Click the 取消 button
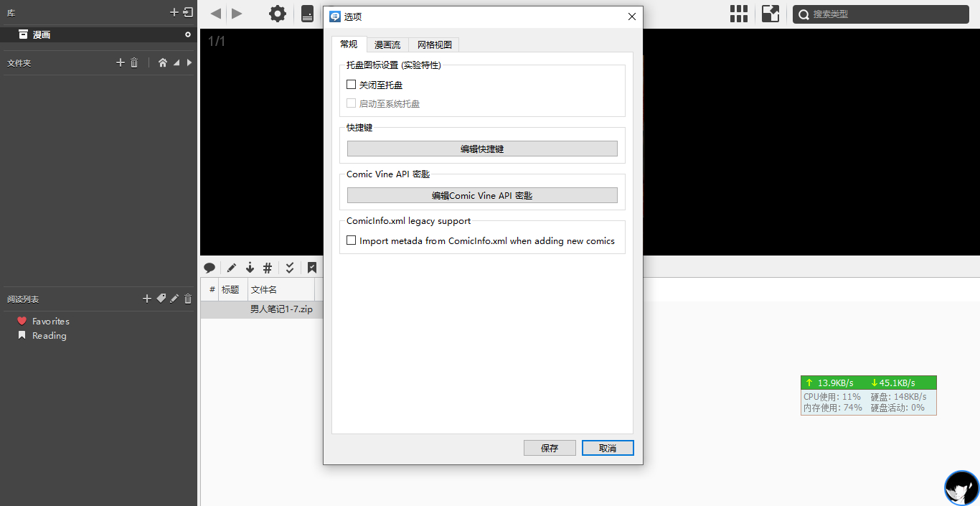 608,448
